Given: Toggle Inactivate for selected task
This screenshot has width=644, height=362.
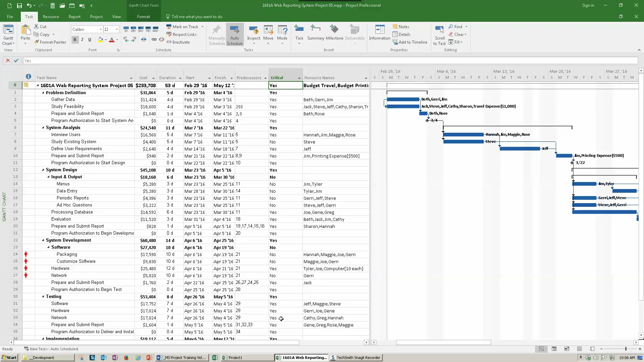Looking at the screenshot, I should coord(178,42).
